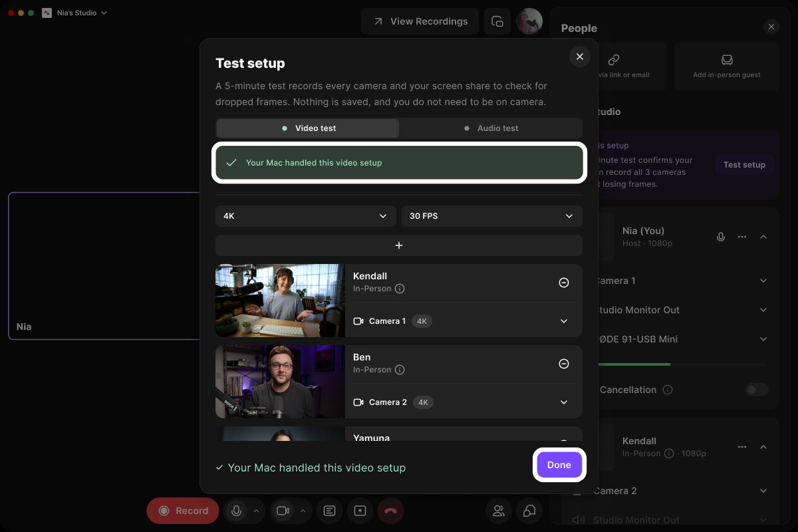Screen dimensions: 798x532
Task: Click the layout icon next to View Recordings
Action: (497, 21)
